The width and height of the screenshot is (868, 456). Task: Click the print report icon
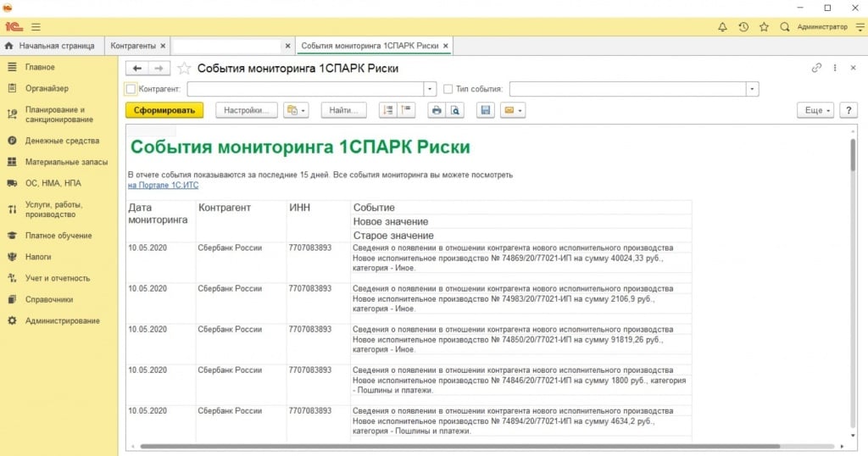point(437,110)
